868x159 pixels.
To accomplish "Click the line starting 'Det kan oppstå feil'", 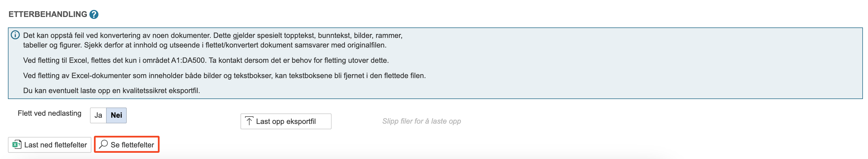I will click(x=212, y=35).
